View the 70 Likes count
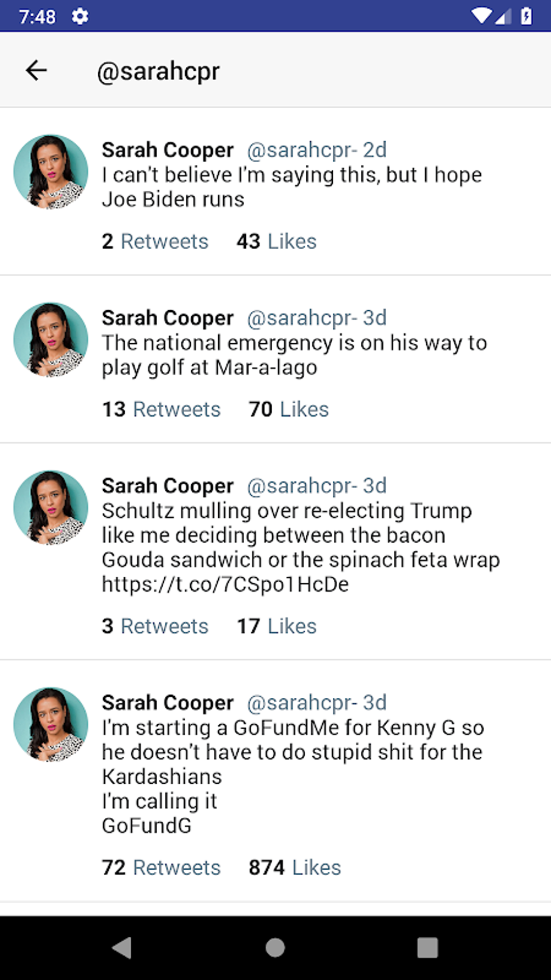Screen dimensions: 551x980 (288, 410)
